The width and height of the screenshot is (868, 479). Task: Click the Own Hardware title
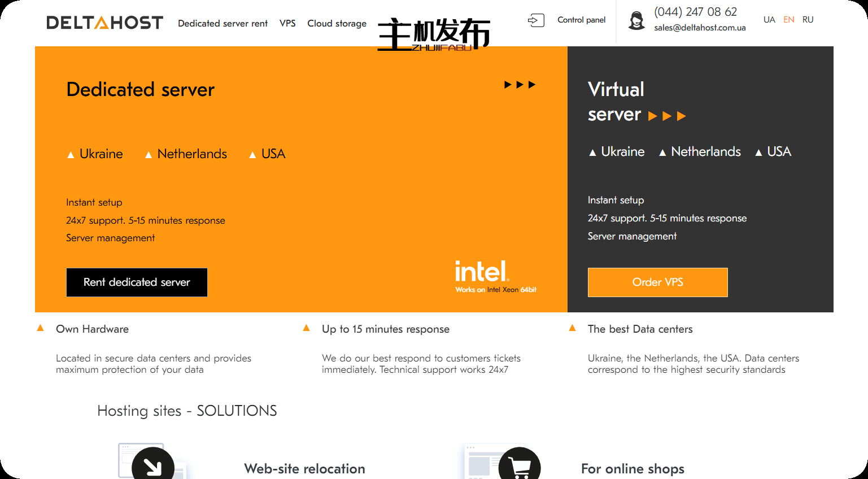92,329
